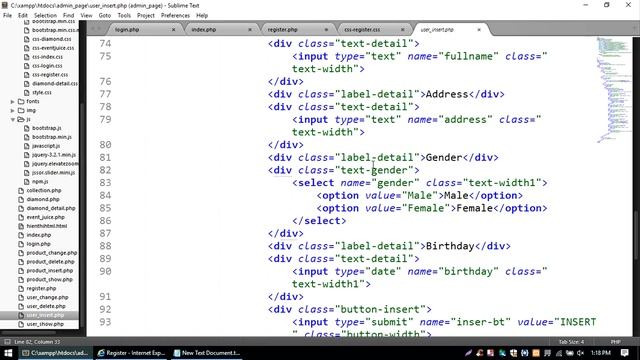Screen dimensions: 640x360
Task: Click the muted volume tray icon
Action: (x=580, y=353)
